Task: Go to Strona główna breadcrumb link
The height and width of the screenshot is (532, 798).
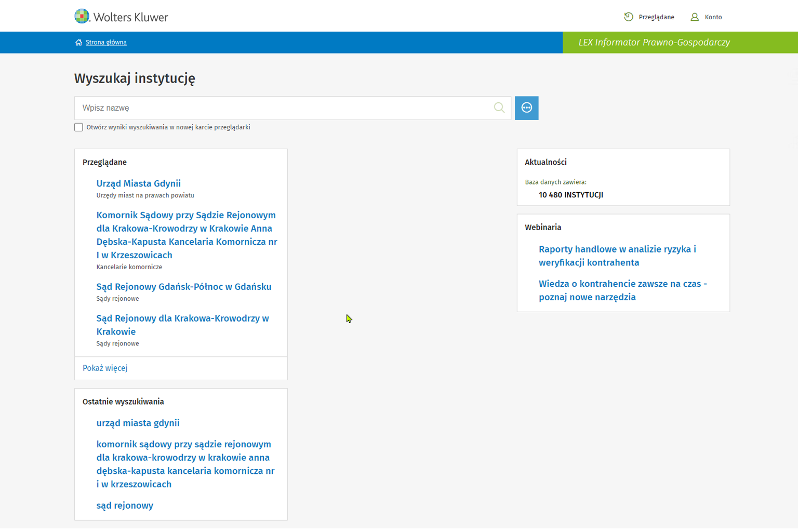Action: pos(106,43)
